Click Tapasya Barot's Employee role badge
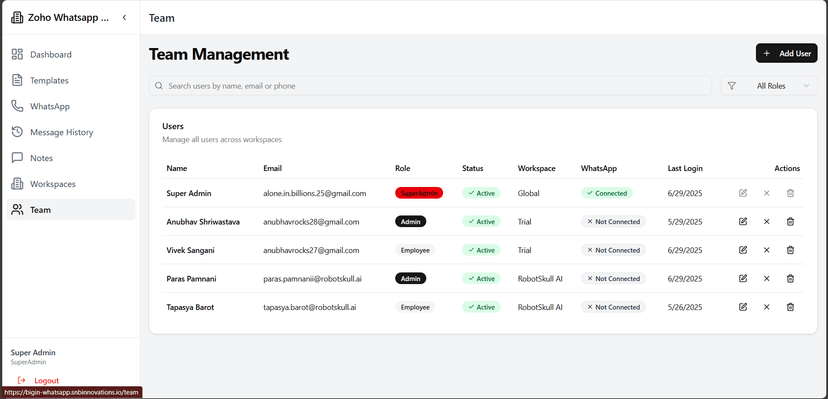The width and height of the screenshot is (828, 399). (415, 307)
